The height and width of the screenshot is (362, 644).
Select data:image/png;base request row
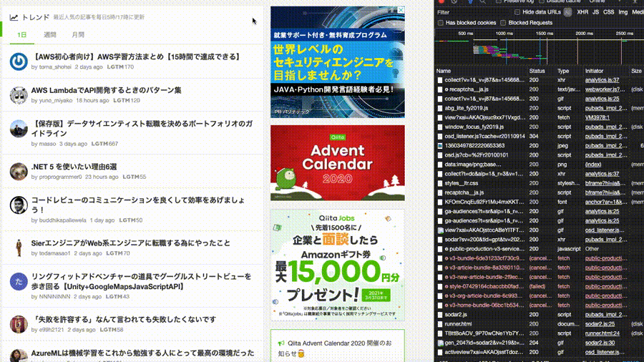click(540, 165)
